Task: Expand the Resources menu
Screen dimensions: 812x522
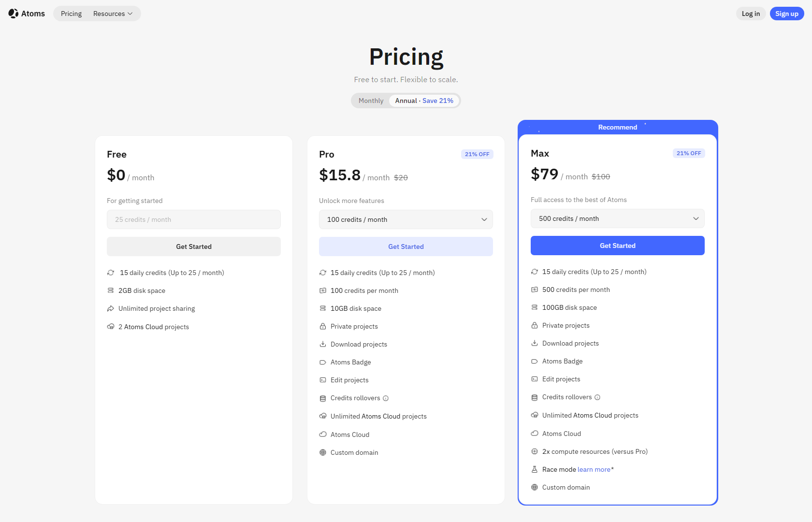Action: tap(113, 14)
